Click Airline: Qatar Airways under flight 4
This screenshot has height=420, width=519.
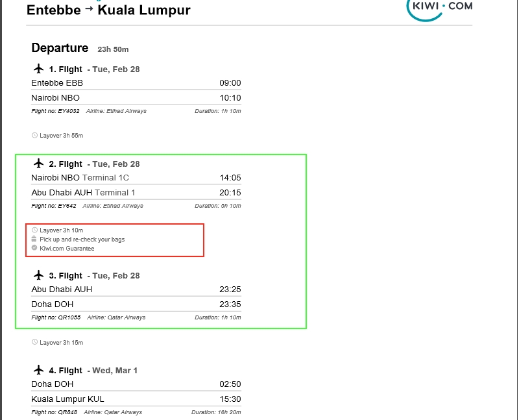(113, 412)
